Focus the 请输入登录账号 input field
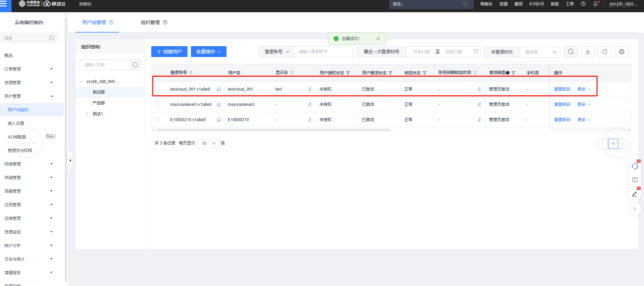 click(x=323, y=52)
